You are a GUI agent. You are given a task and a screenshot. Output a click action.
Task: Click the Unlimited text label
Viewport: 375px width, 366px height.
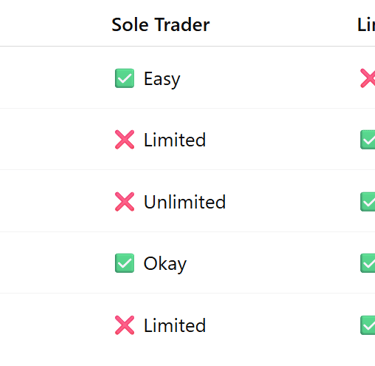click(185, 202)
